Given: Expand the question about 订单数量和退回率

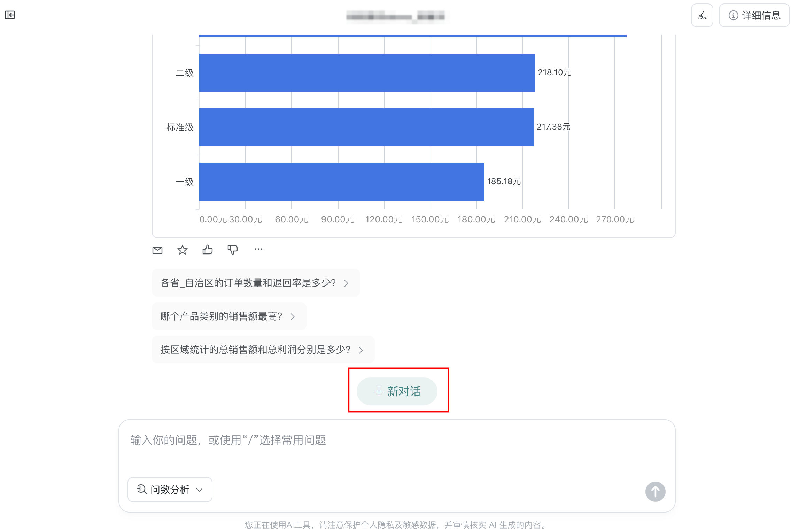Looking at the screenshot, I should [x=347, y=283].
